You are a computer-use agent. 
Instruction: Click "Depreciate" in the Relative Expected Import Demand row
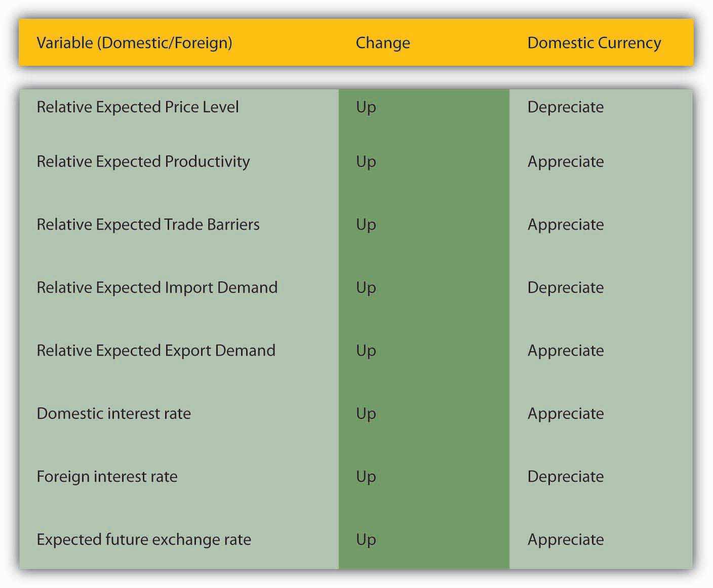565,288
